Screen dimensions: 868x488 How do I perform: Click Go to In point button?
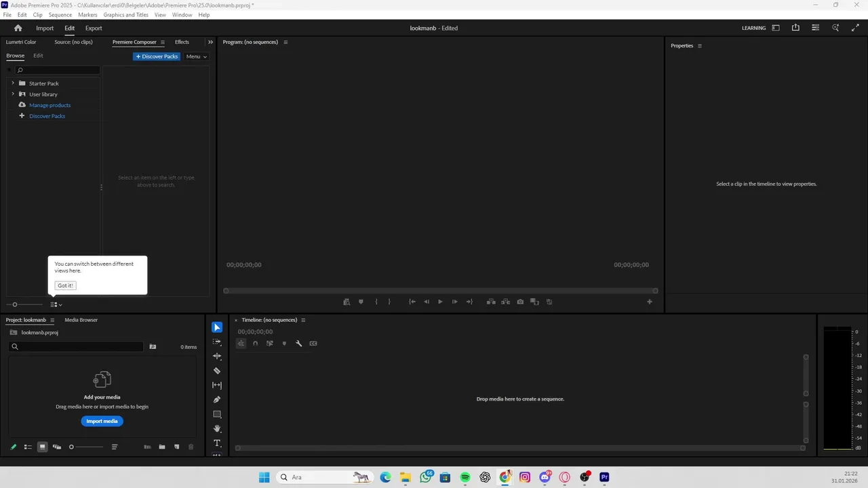(x=412, y=302)
